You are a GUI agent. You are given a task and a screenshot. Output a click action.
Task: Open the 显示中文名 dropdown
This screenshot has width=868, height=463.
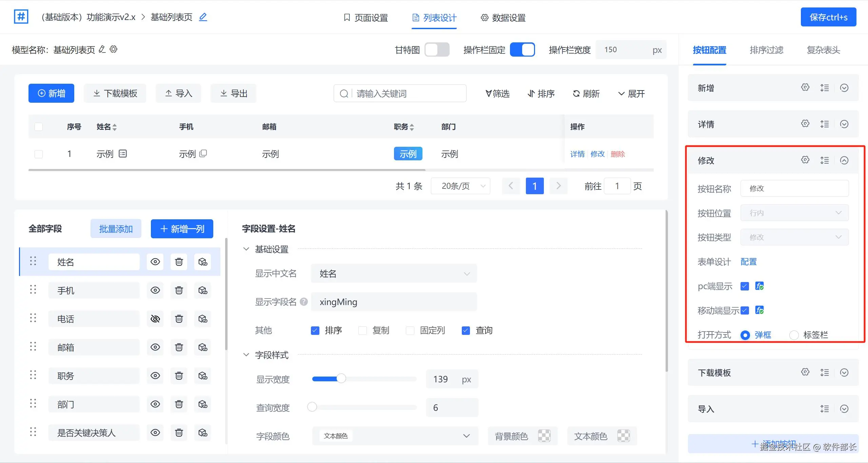pyautogui.click(x=394, y=274)
